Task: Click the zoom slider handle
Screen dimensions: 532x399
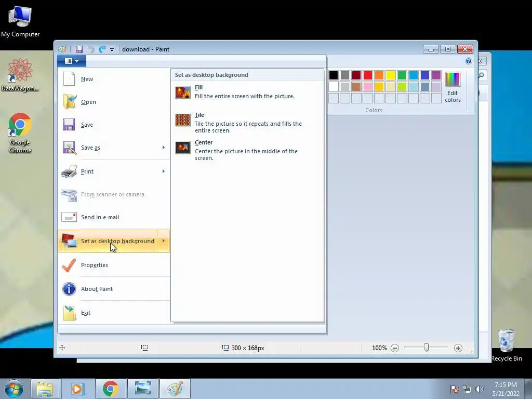Action: tap(426, 348)
